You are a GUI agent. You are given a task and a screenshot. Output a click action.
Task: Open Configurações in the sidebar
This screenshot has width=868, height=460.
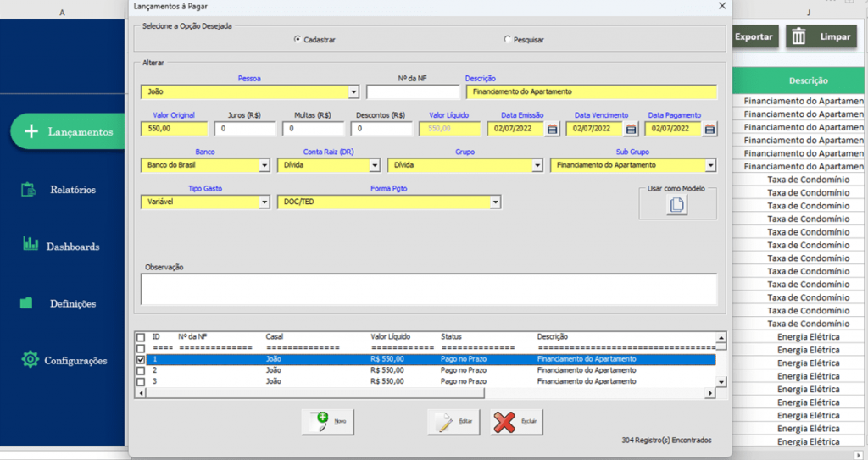pyautogui.click(x=75, y=360)
